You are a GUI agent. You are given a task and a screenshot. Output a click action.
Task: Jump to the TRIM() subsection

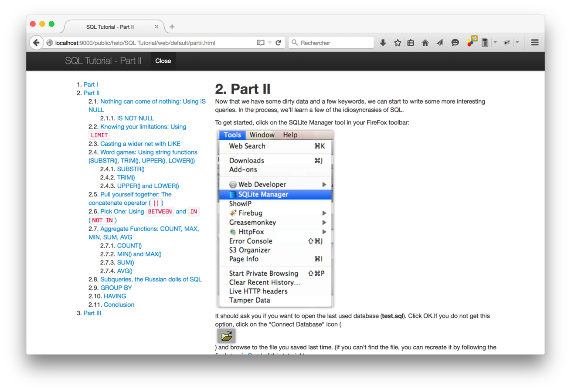[x=126, y=177]
